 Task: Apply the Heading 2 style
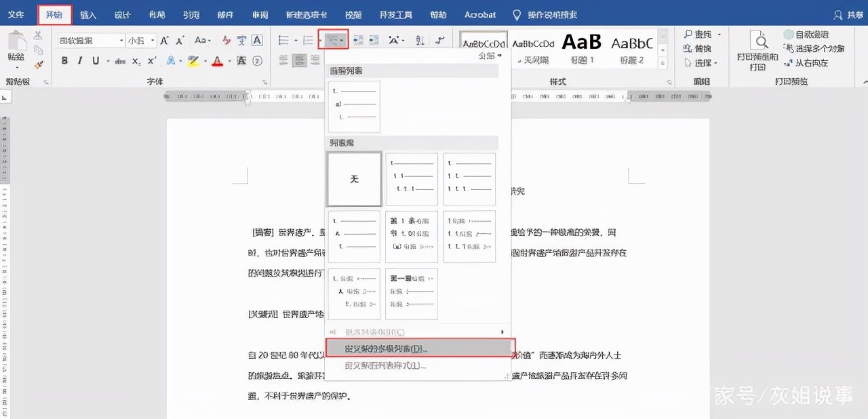pos(631,49)
